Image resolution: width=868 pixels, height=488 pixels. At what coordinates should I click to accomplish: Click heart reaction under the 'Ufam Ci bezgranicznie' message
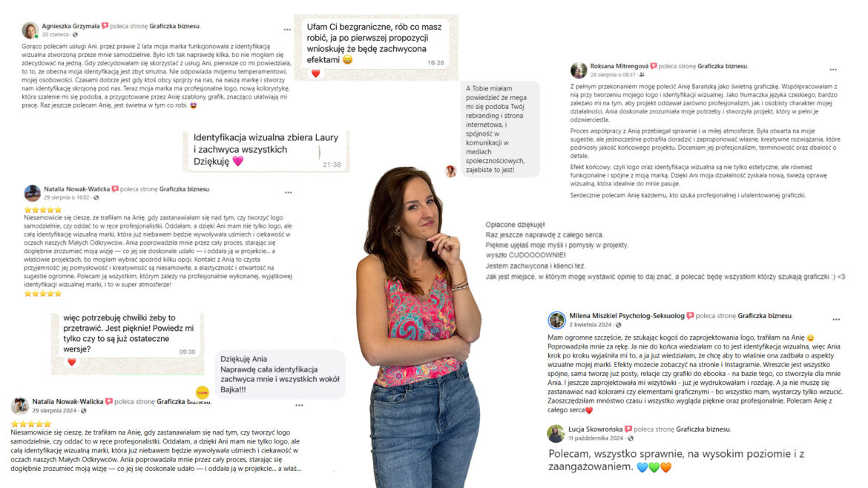tap(315, 73)
